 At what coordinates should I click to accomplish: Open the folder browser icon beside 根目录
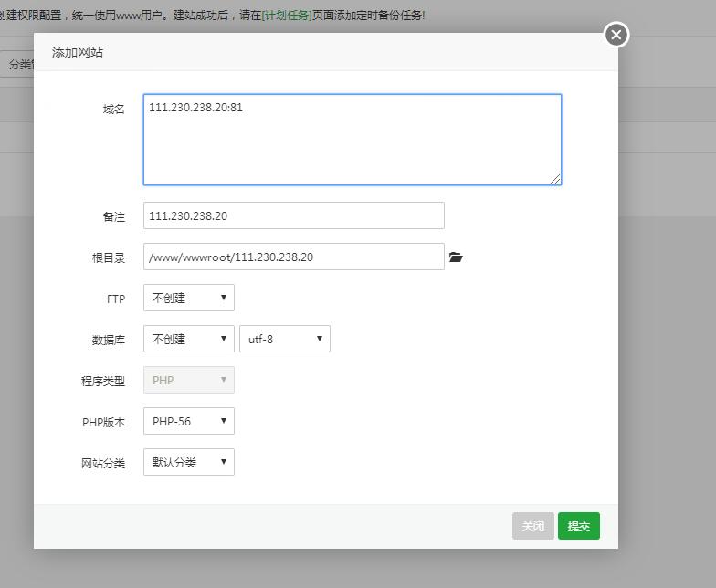(x=456, y=257)
